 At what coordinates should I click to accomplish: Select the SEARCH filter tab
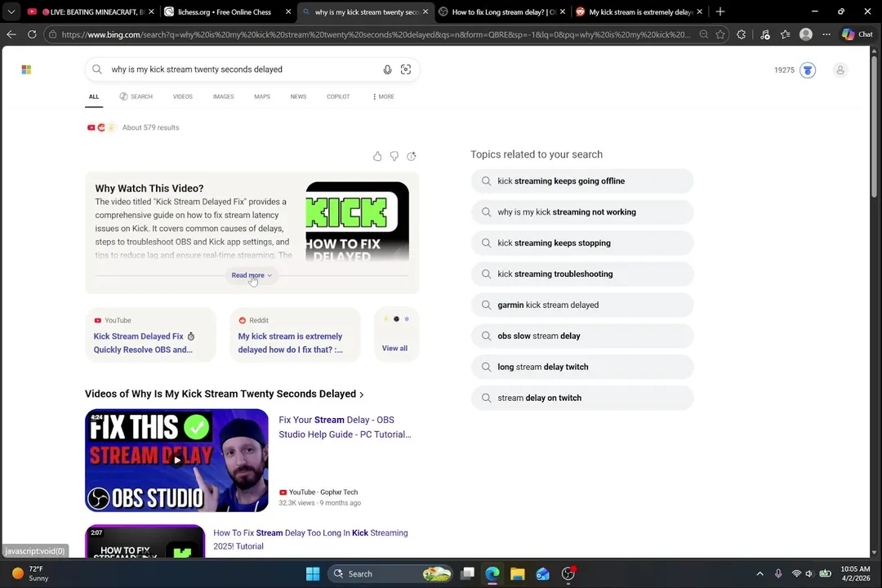point(136,97)
